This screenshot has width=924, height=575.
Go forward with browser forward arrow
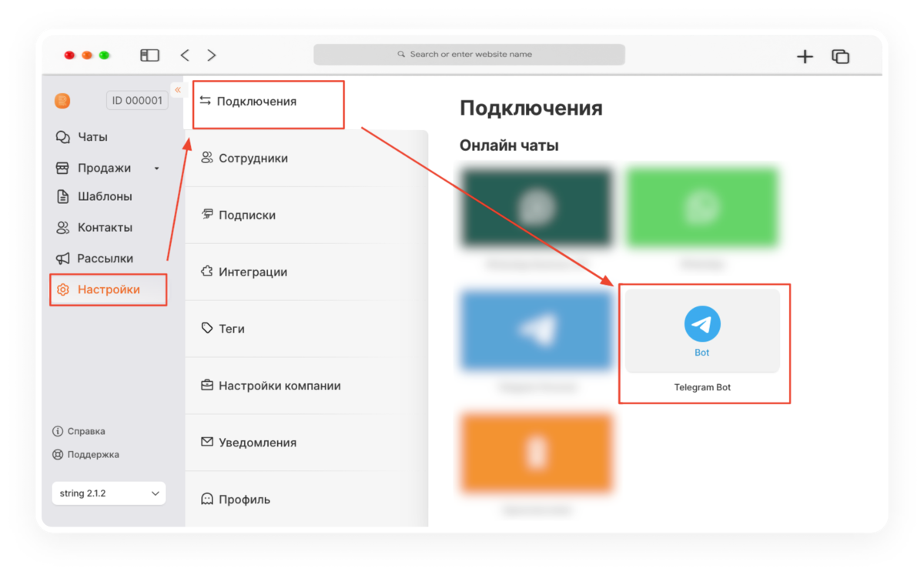(212, 55)
